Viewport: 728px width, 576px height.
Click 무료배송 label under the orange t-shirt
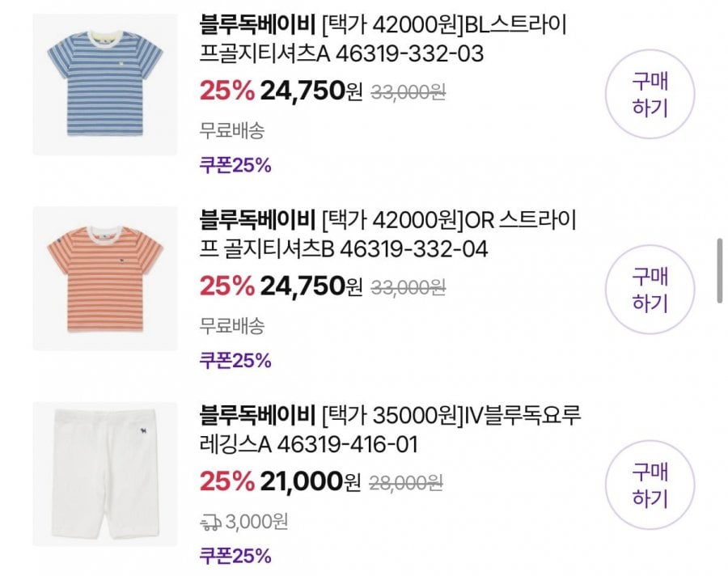[231, 326]
